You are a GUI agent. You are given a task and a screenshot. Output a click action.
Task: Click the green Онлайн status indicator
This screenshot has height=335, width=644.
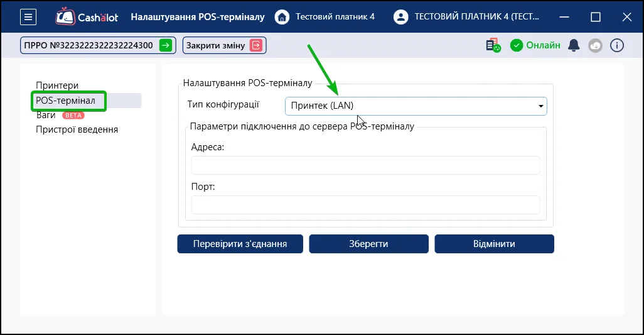tap(535, 45)
